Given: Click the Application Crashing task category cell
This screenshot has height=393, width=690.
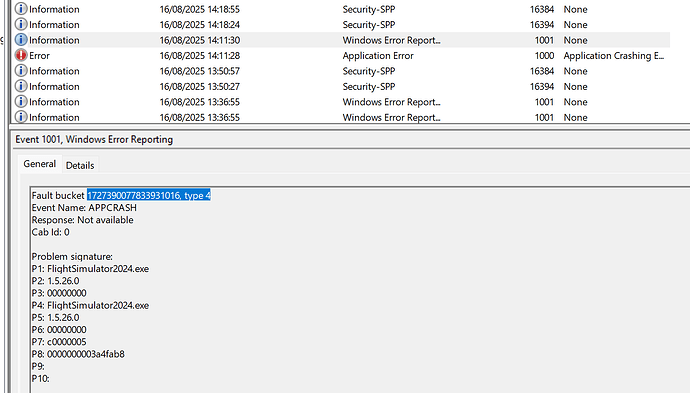Looking at the screenshot, I should [x=613, y=55].
